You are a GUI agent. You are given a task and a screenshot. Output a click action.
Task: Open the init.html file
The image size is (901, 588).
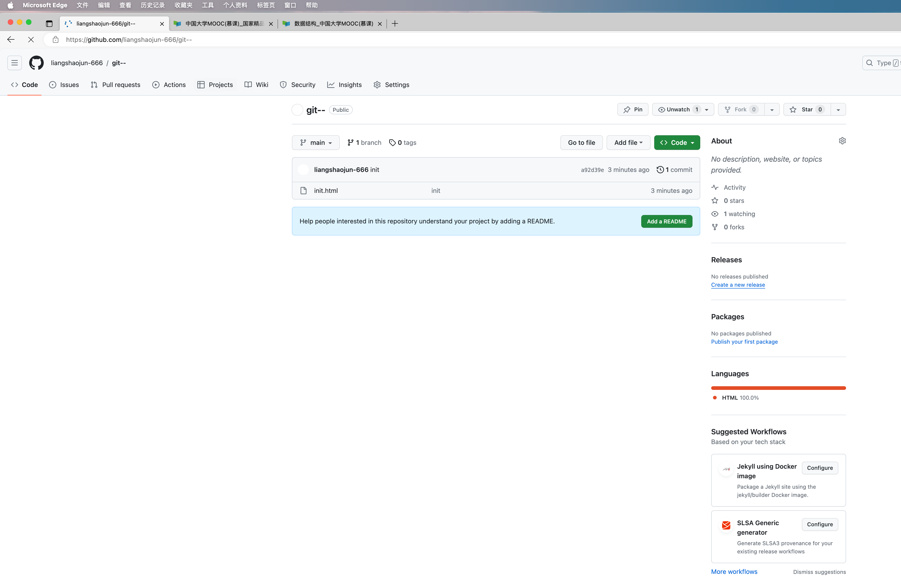[326, 190]
